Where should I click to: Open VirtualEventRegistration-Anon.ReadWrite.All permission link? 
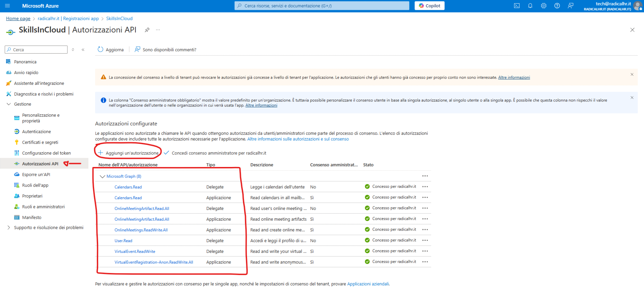coord(154,262)
